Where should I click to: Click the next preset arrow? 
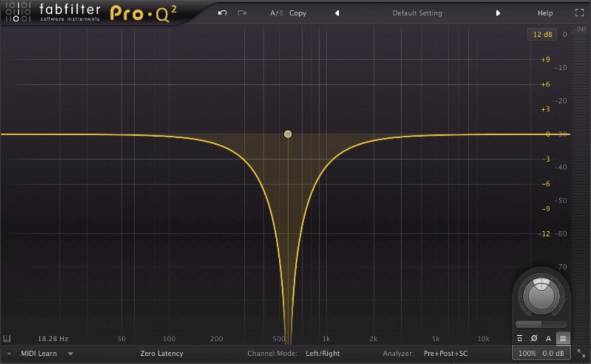[498, 13]
